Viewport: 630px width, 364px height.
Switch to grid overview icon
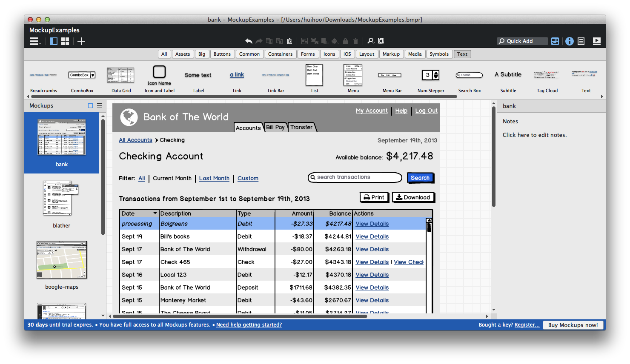click(x=65, y=41)
